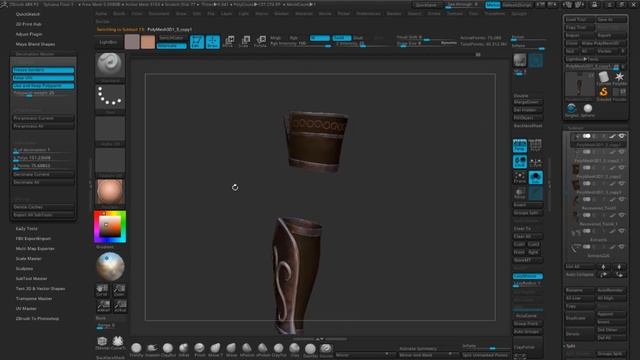The height and width of the screenshot is (360, 640).
Task: Select the TrimDynamic brush in bottom shelf
Action: click(x=136, y=348)
